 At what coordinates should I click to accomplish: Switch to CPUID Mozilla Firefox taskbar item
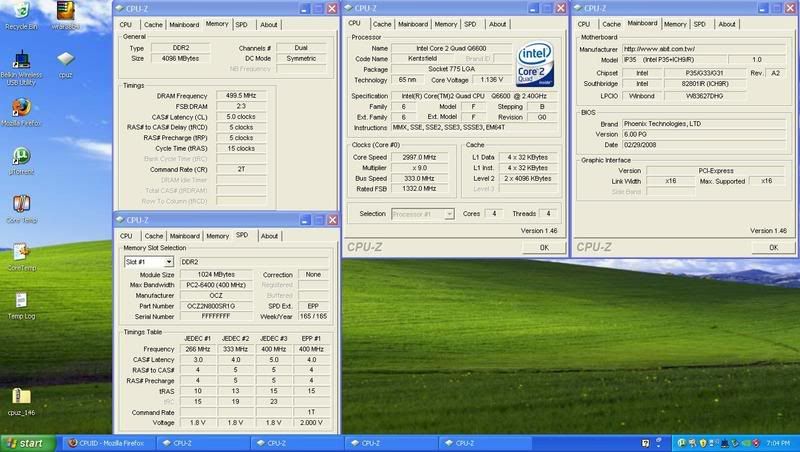point(109,443)
